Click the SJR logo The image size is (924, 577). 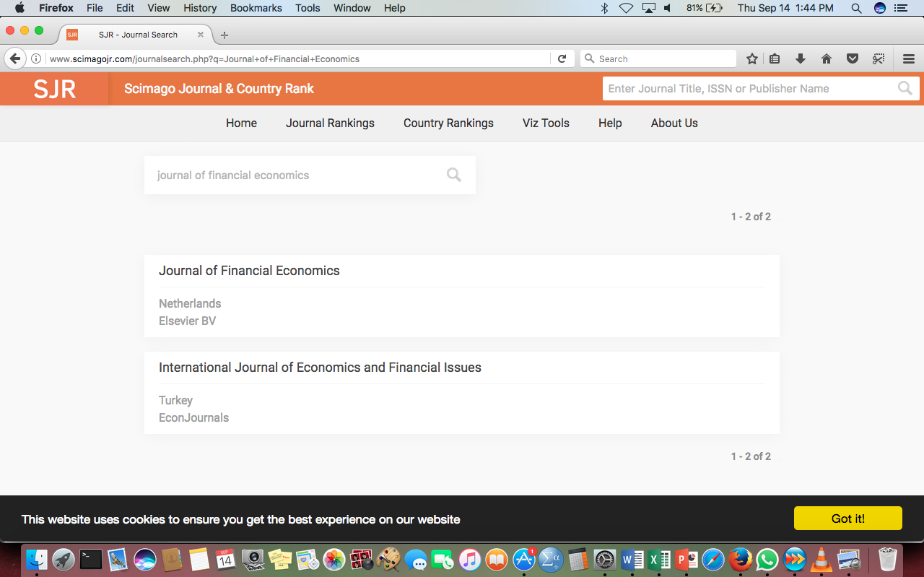click(x=55, y=89)
